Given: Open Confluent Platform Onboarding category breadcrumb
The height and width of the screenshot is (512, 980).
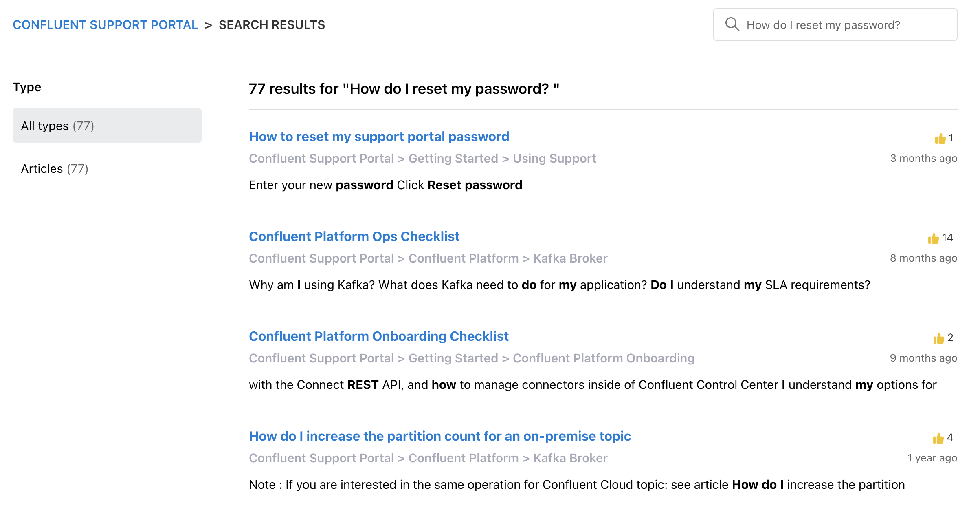Looking at the screenshot, I should (x=604, y=358).
